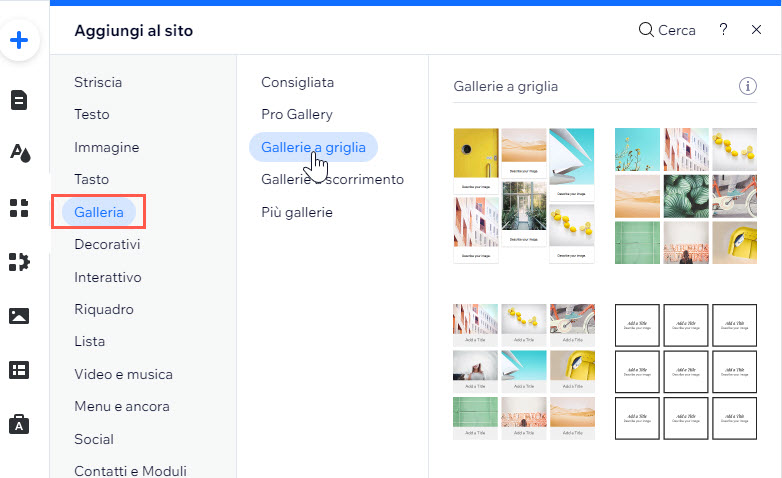Pick the black outlined placeholder grid gallery
This screenshot has height=478, width=782.
click(x=685, y=371)
